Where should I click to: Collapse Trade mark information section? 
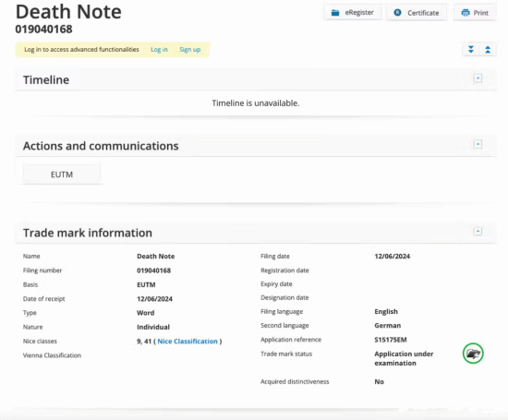(478, 232)
